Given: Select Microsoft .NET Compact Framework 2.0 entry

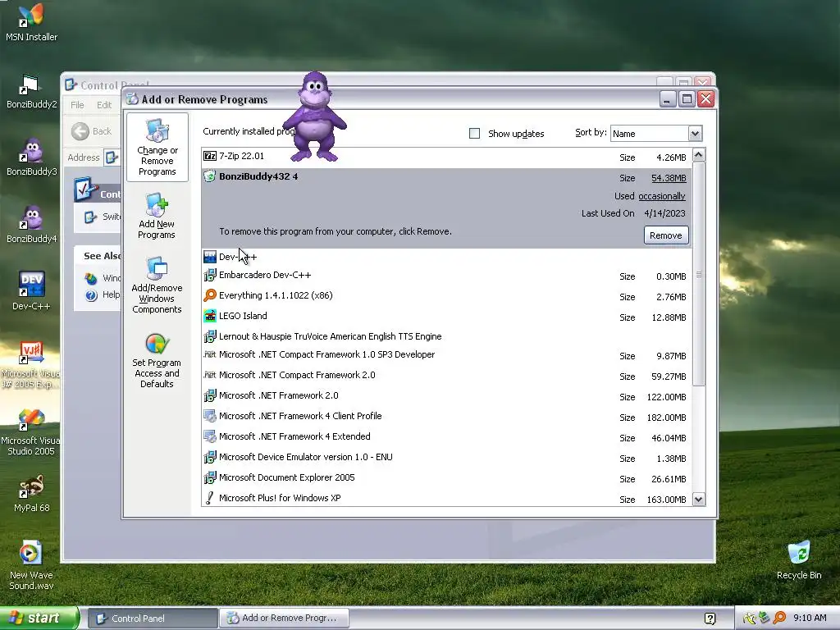Looking at the screenshot, I should click(447, 376).
